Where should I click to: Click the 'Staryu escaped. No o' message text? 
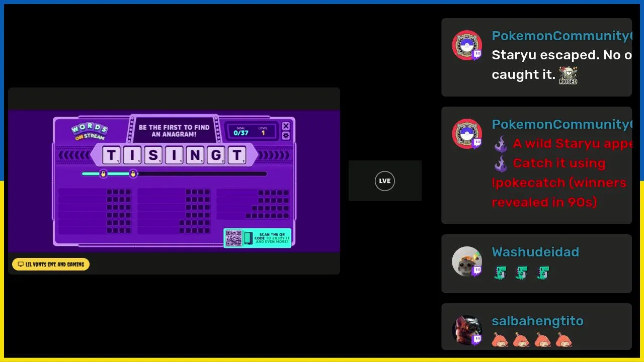pyautogui.click(x=561, y=55)
